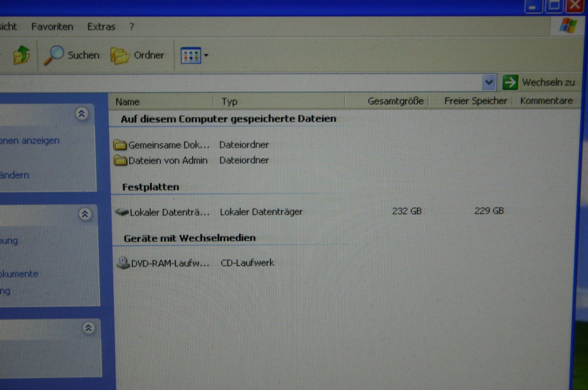This screenshot has height=390, width=588.
Task: Open the address bar dropdown arrow
Action: [x=489, y=82]
